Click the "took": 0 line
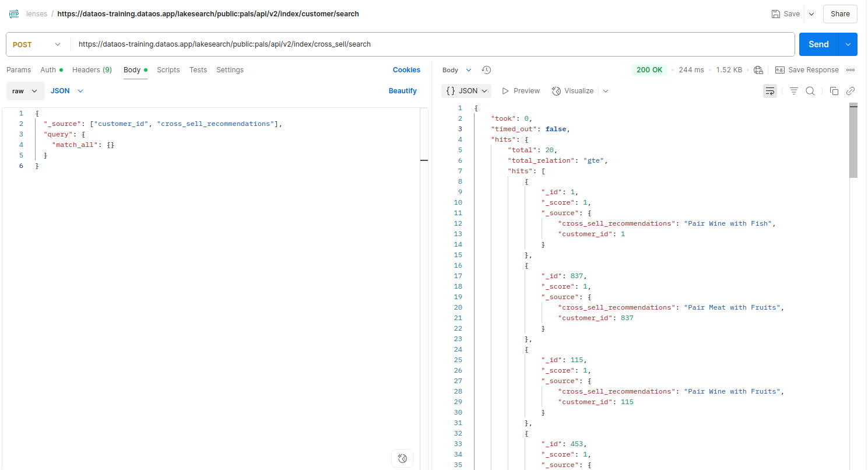The height and width of the screenshot is (470, 868). (512, 119)
